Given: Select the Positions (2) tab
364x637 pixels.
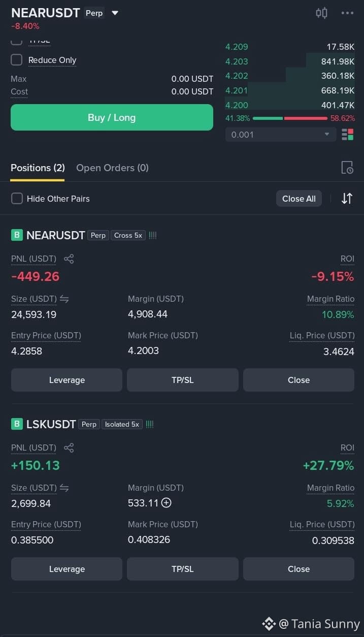Looking at the screenshot, I should point(38,168).
